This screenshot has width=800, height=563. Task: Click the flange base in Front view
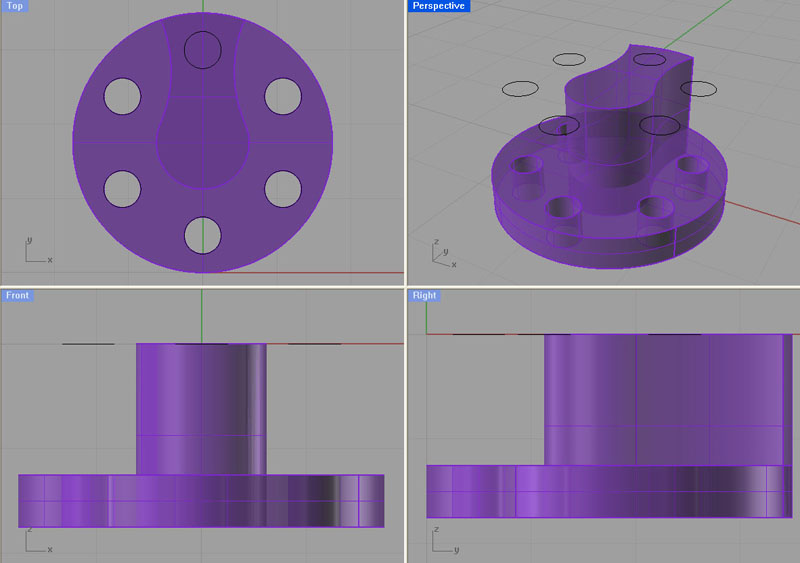click(200, 500)
